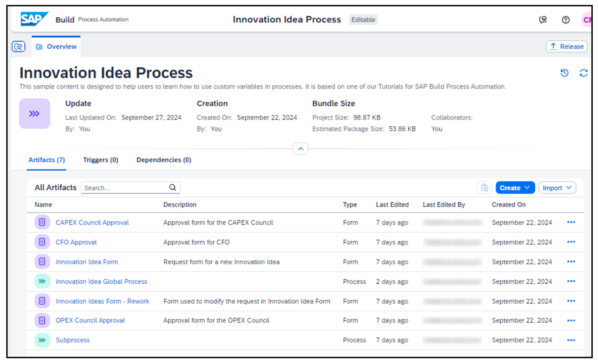Click the purple project process icon
Viewport: 598px width, 364px height.
click(35, 113)
